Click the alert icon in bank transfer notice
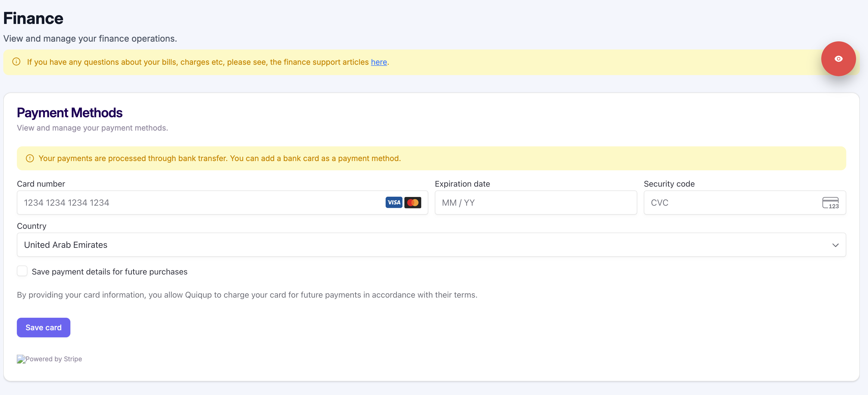Image resolution: width=868 pixels, height=395 pixels. [x=30, y=158]
